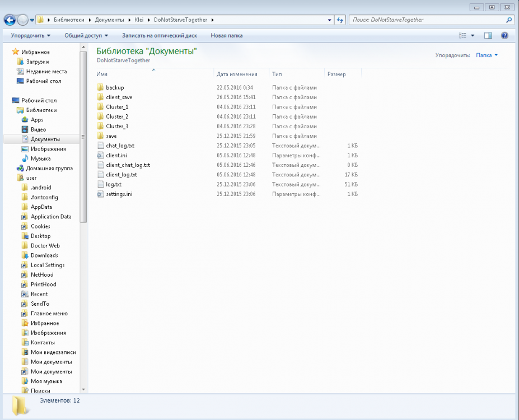Select the settings.ini file icon
Image resolution: width=519 pixels, height=420 pixels.
pos(100,194)
